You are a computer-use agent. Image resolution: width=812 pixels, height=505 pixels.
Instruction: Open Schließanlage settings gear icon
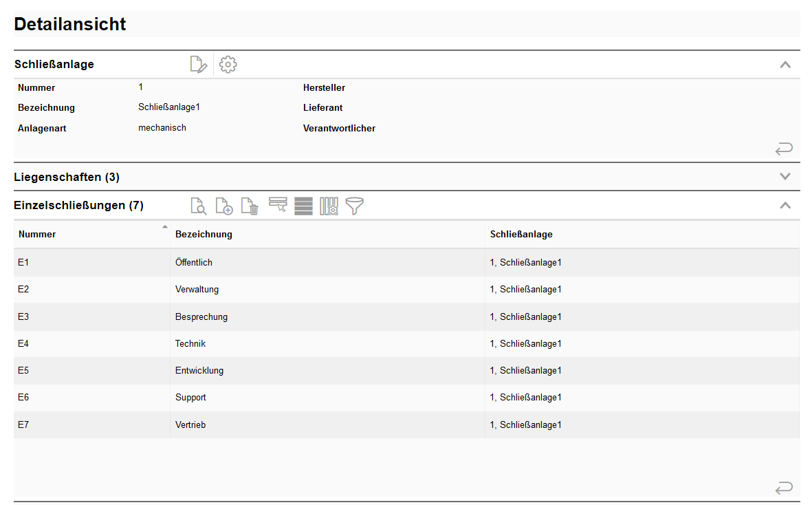[228, 65]
